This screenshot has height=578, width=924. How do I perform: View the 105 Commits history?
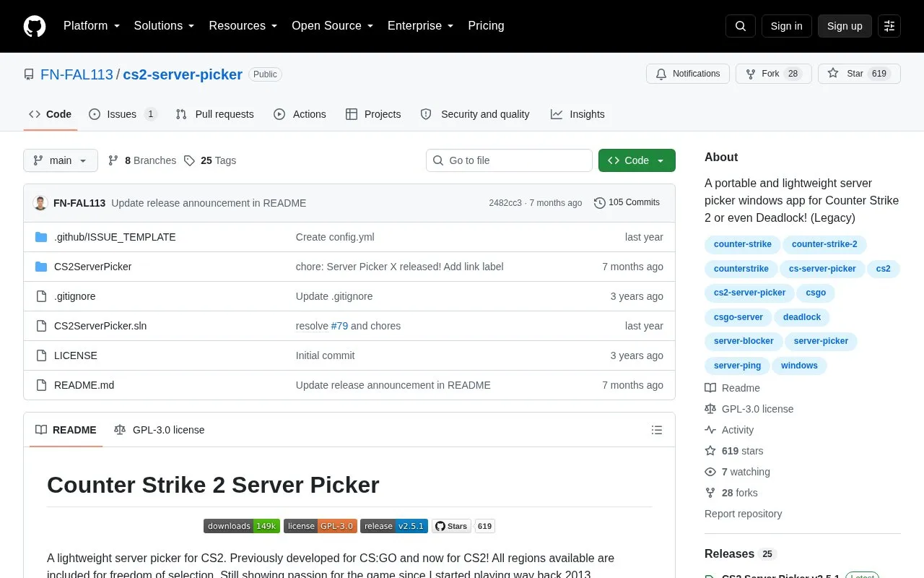click(627, 203)
